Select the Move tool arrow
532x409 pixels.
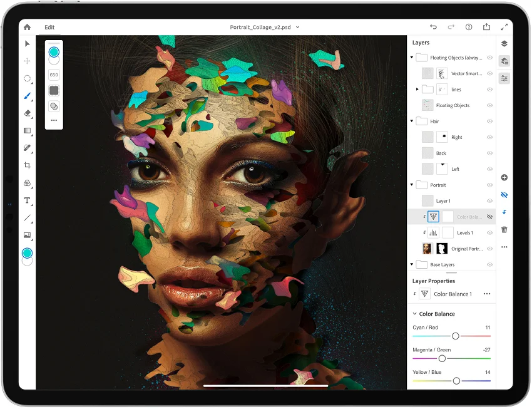click(x=27, y=43)
